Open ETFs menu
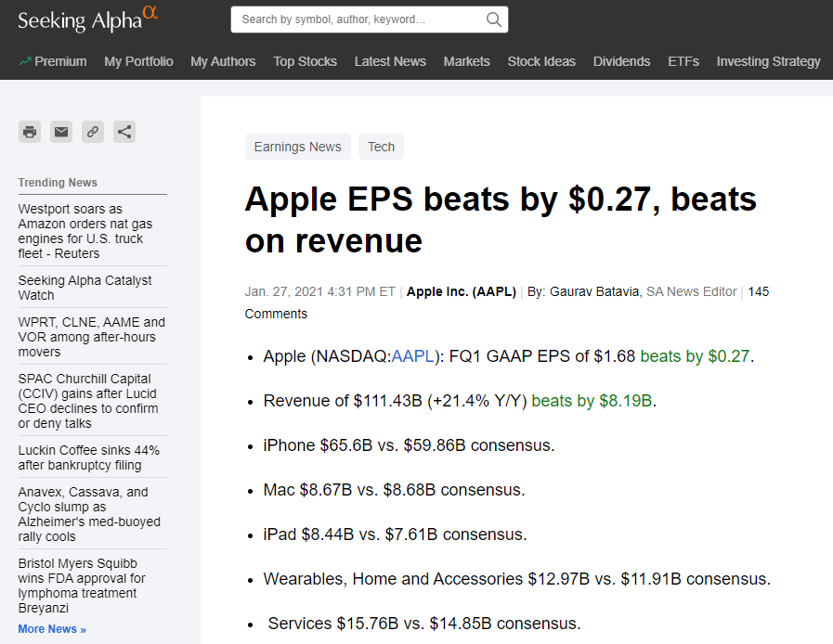Screen dimensions: 833x644 683,61
